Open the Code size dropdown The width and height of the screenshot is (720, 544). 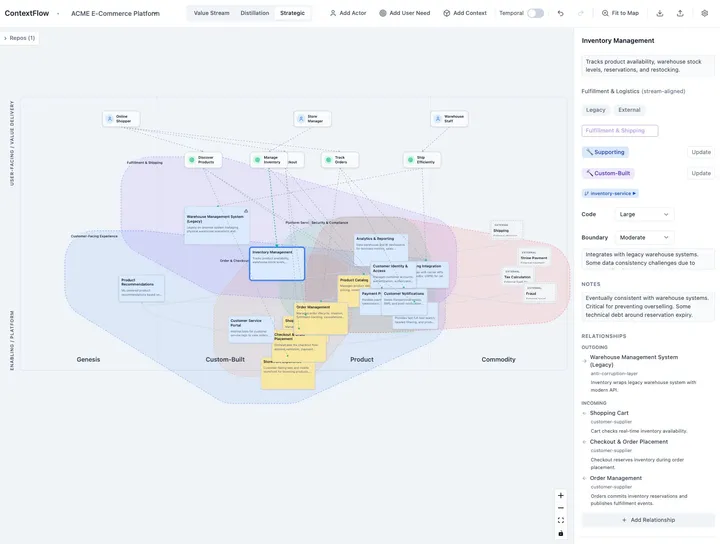pyautogui.click(x=645, y=214)
